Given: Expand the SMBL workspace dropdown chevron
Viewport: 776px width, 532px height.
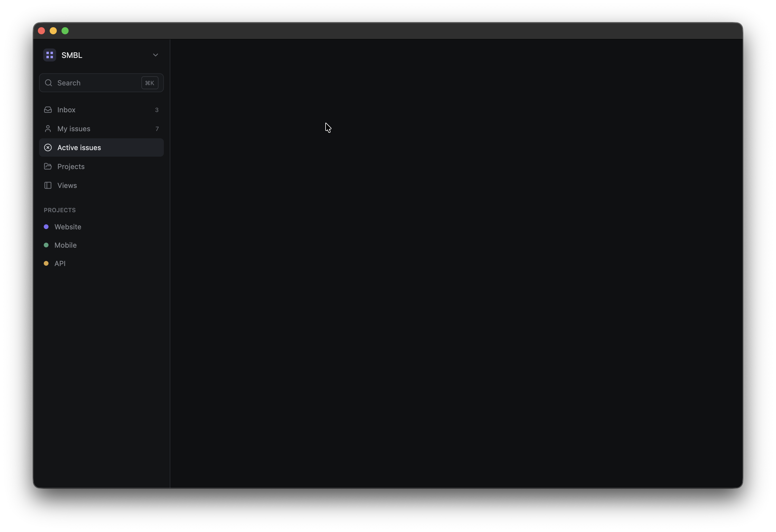Looking at the screenshot, I should 155,55.
